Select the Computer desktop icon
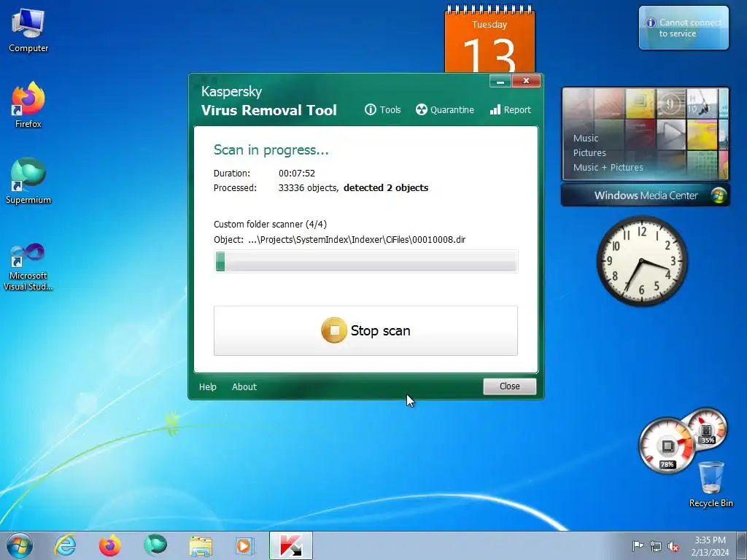The height and width of the screenshot is (560, 747). click(28, 31)
